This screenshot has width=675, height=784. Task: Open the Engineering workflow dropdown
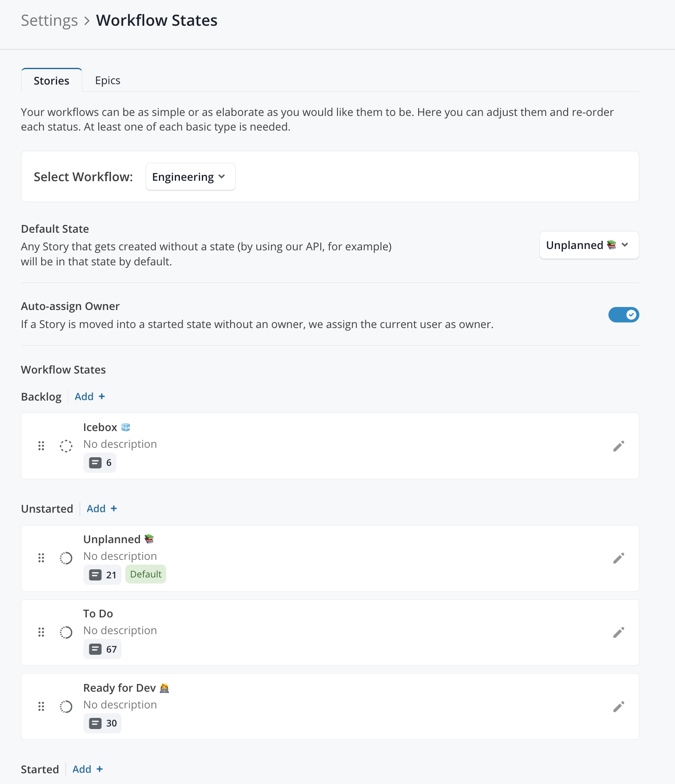(x=190, y=177)
